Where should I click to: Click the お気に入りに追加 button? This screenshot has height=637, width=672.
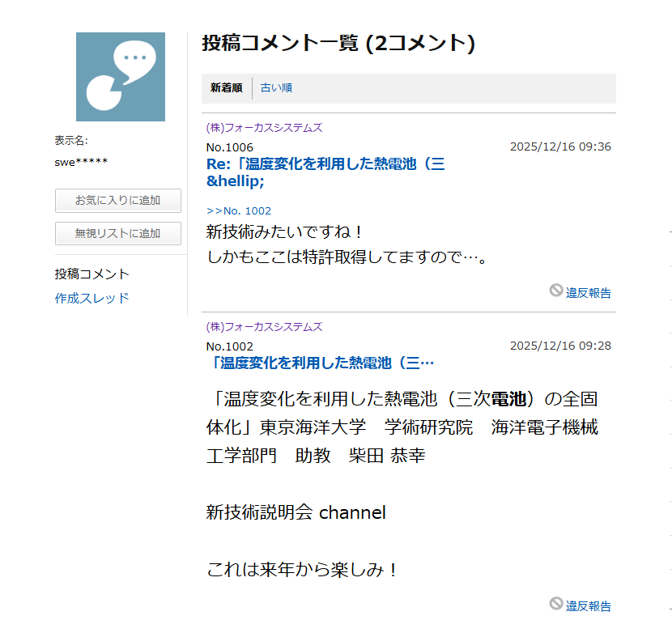coord(117,201)
